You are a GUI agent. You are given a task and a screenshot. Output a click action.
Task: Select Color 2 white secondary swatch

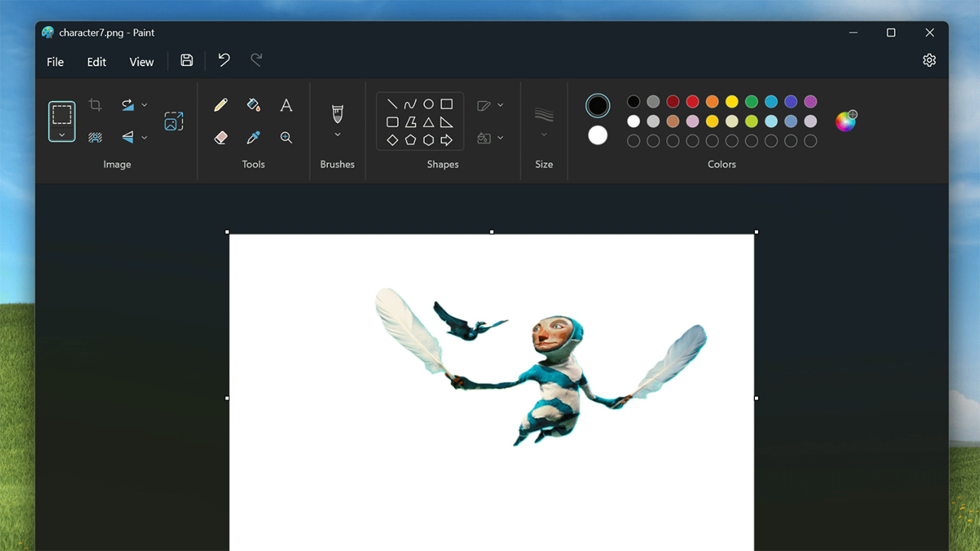(598, 135)
